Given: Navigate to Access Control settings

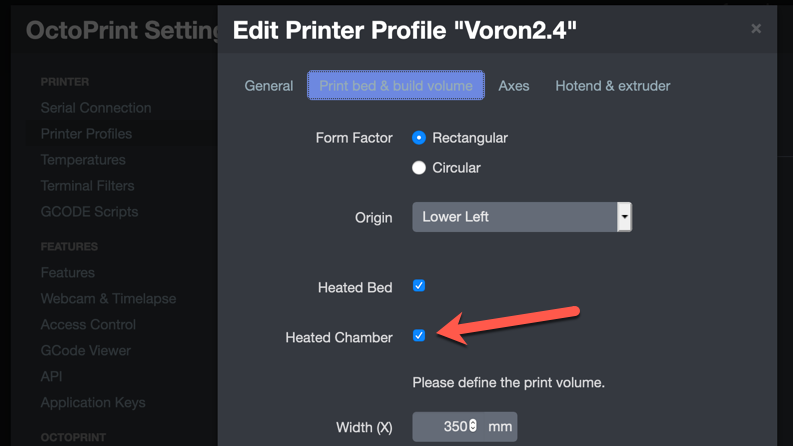Looking at the screenshot, I should [x=88, y=325].
